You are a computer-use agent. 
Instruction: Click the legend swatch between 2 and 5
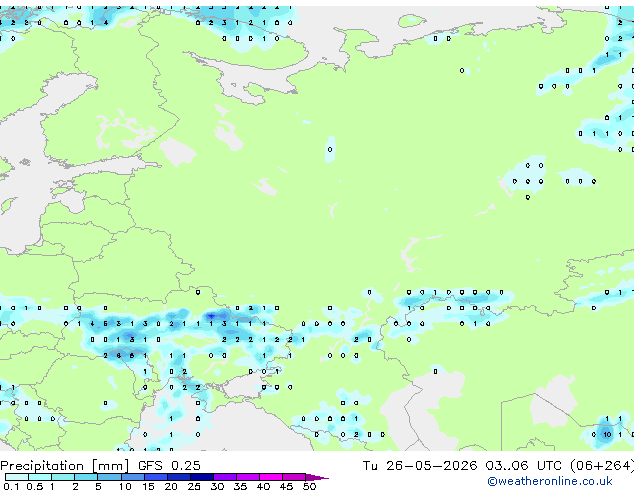tap(86, 477)
